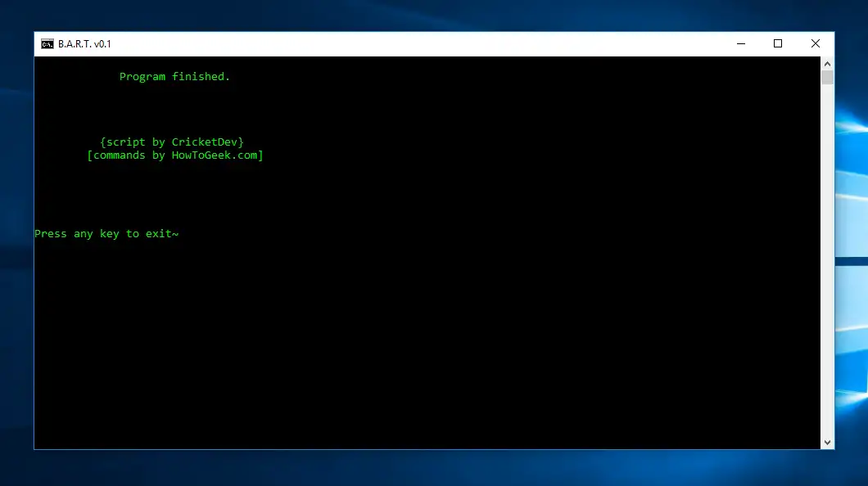The width and height of the screenshot is (868, 486).
Task: Click the scrollbar up arrow
Action: 827,64
